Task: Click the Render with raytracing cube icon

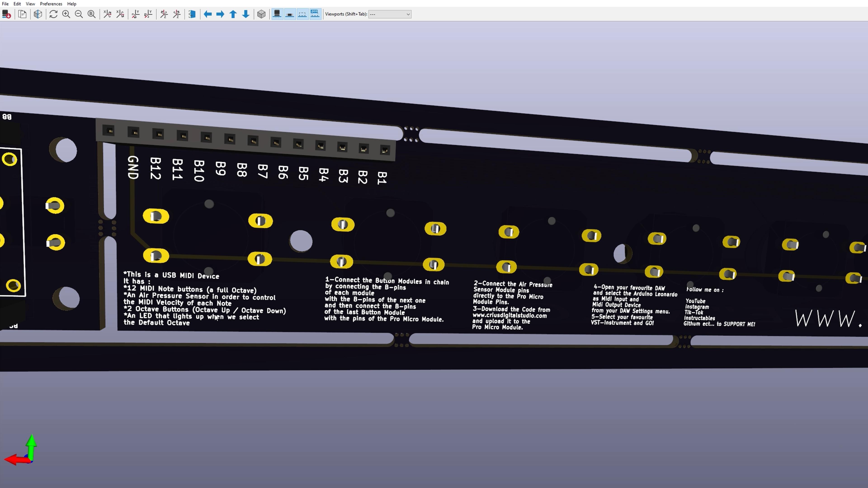Action: 38,14
